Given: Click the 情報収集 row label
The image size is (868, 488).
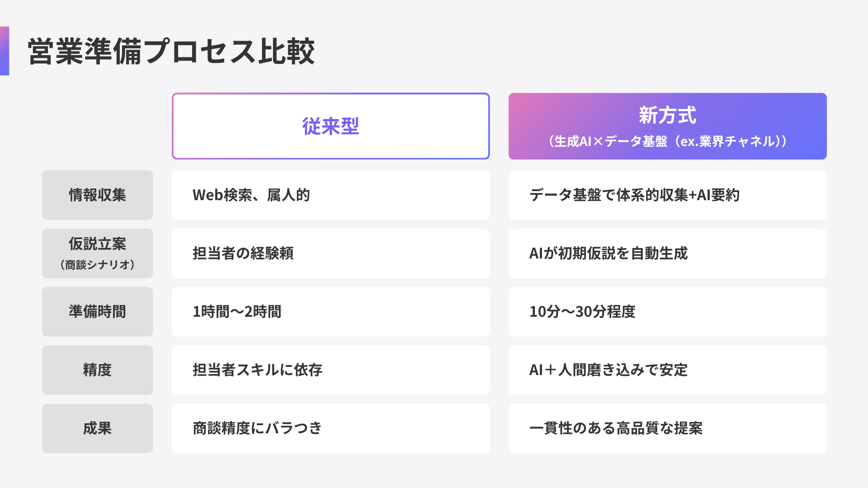Looking at the screenshot, I should coord(97,195).
